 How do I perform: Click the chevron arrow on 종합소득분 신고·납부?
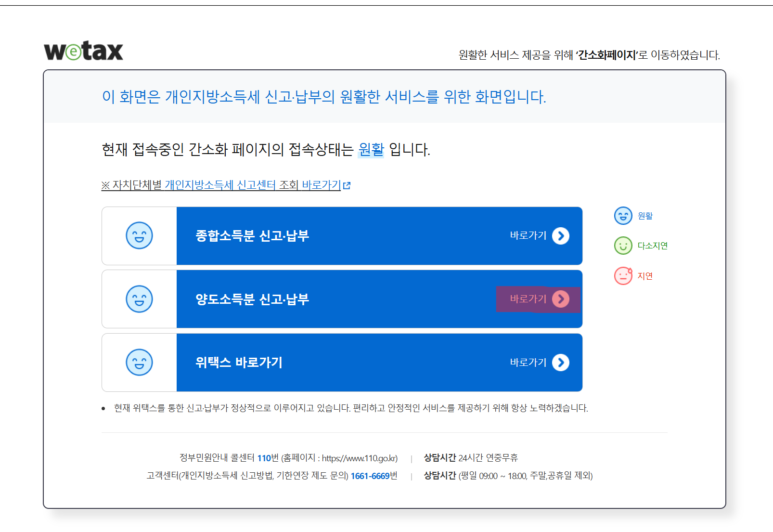tap(560, 236)
